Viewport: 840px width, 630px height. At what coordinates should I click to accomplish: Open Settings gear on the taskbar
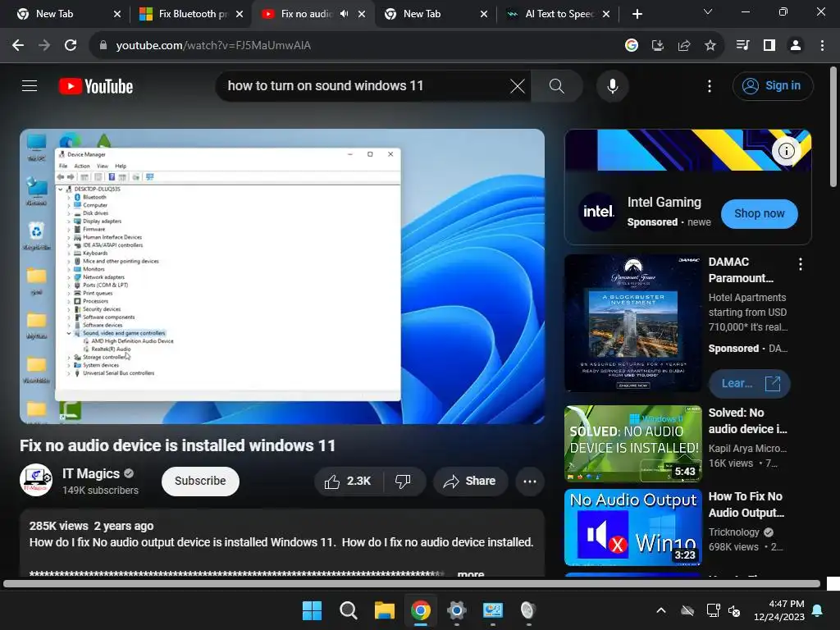pos(456,610)
